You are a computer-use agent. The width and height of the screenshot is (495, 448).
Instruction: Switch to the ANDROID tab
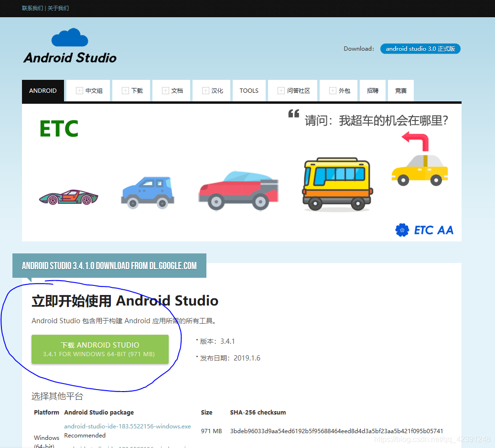[43, 90]
